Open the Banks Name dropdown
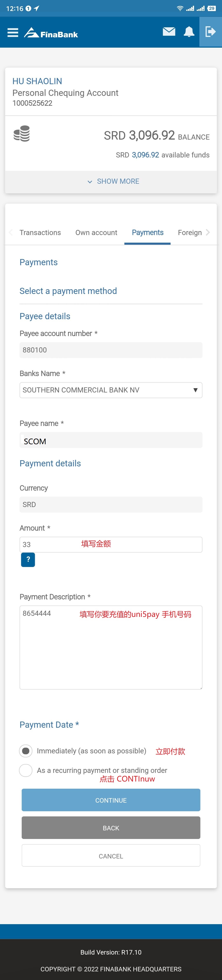This screenshot has width=222, height=980. tap(111, 390)
